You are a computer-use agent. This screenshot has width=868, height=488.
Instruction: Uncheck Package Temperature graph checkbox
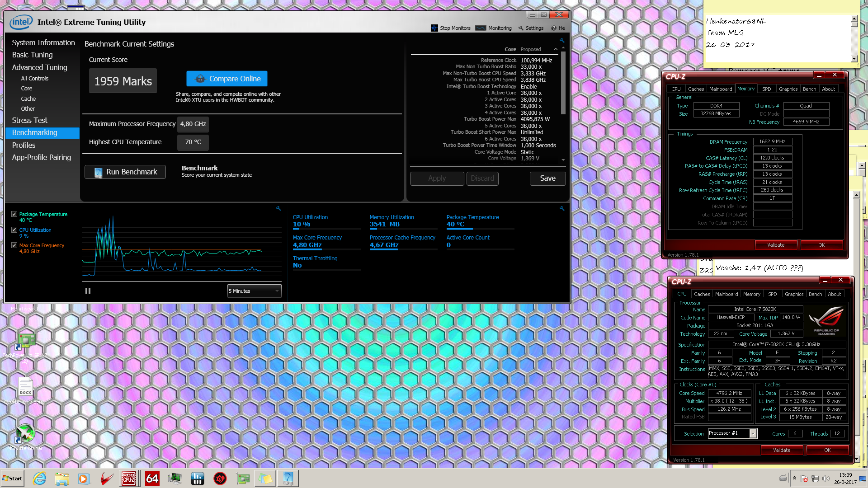click(14, 214)
